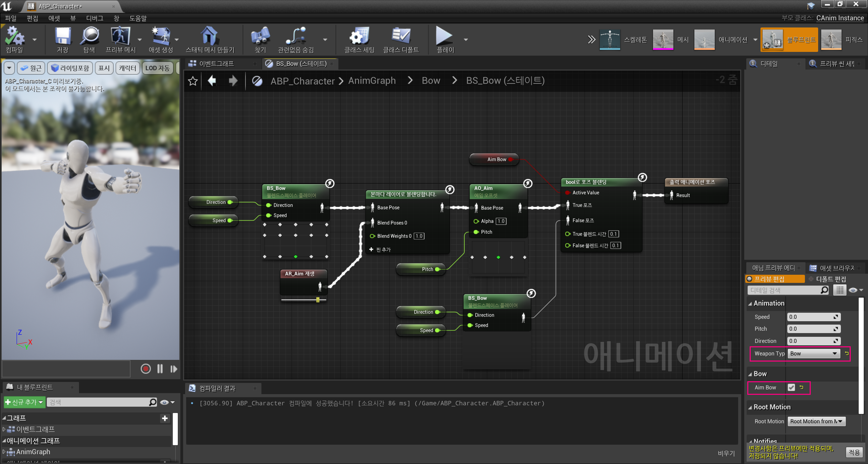Select the 디폴트 편집 radio option

tap(811, 279)
